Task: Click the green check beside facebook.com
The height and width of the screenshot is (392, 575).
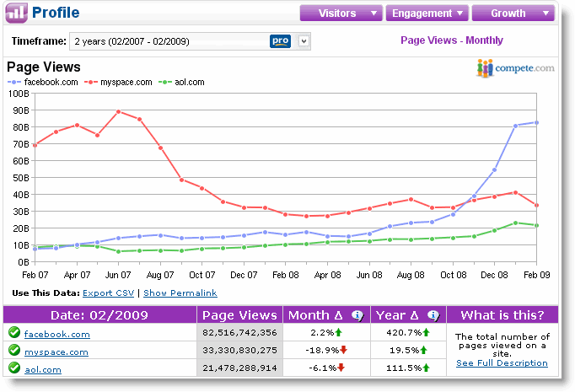Action: pyautogui.click(x=14, y=332)
